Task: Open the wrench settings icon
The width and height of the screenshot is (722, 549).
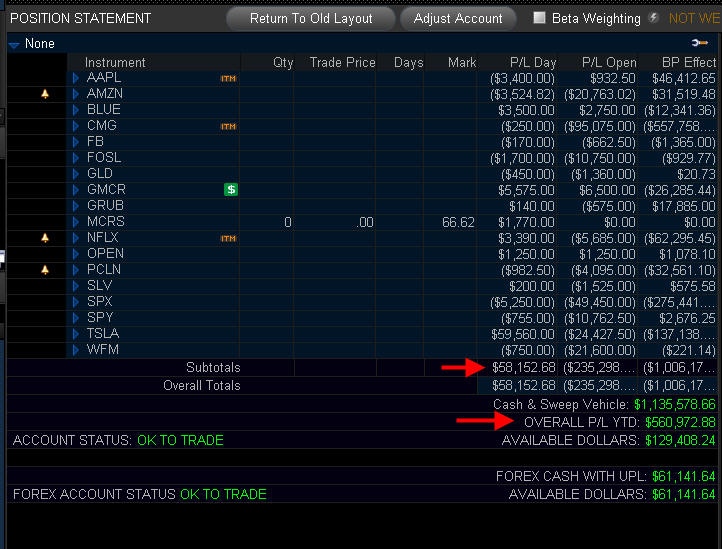Action: pyautogui.click(x=699, y=44)
